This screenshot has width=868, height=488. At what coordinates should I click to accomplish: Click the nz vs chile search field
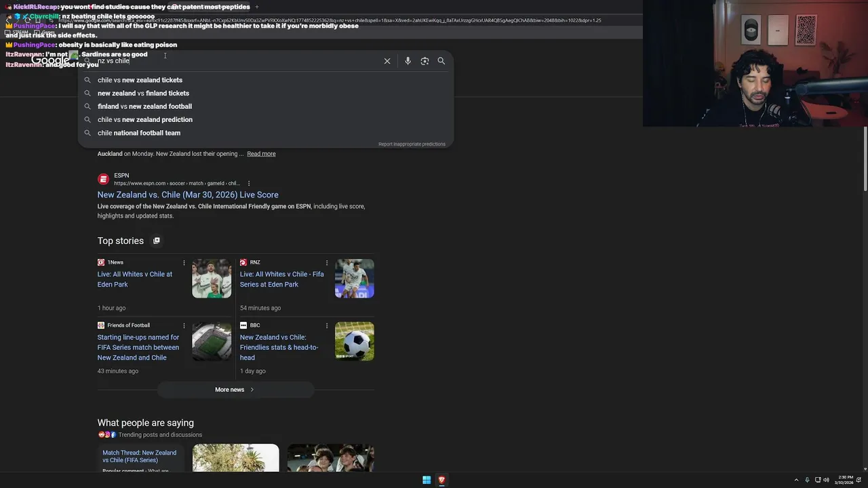pos(237,61)
